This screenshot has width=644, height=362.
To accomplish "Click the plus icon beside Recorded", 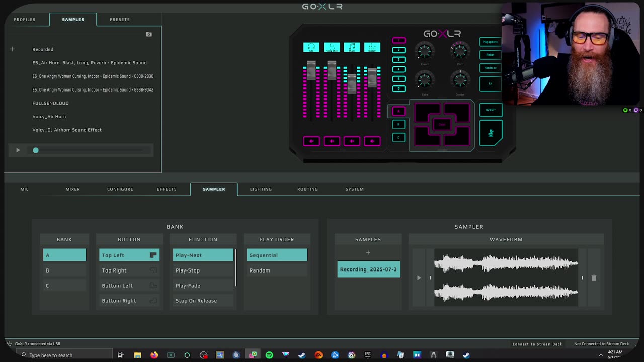I will point(13,49).
